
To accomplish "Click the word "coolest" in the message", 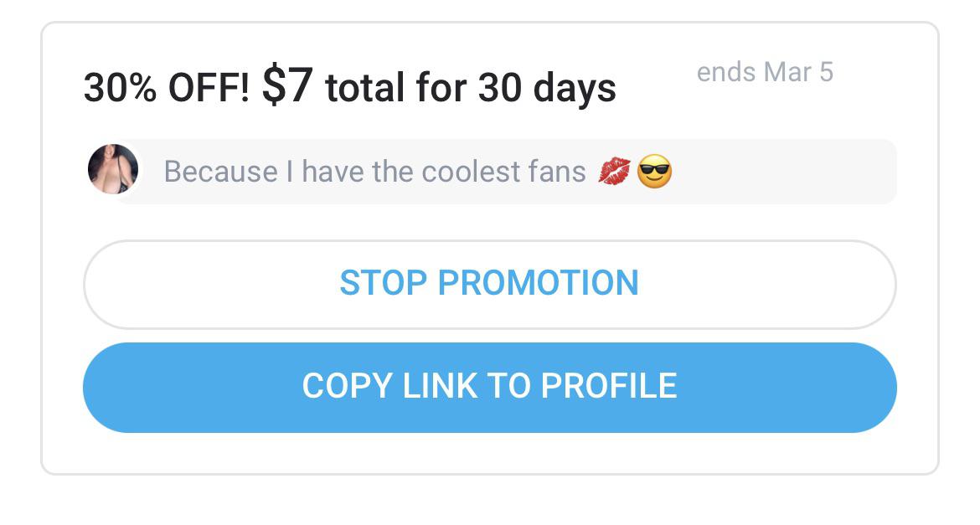I will click(x=469, y=172).
